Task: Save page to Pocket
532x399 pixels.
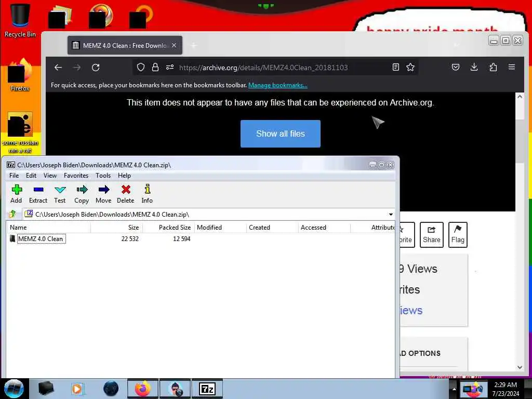Action: pos(456,67)
